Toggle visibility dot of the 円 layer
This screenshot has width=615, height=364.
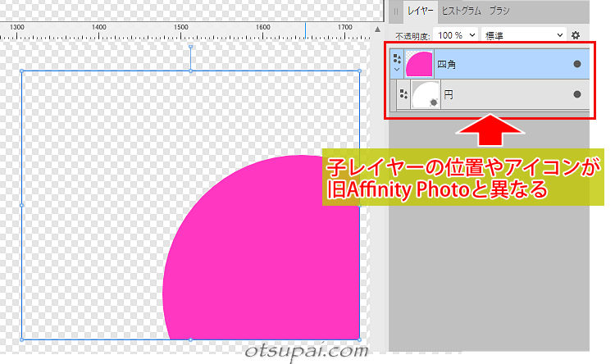576,95
